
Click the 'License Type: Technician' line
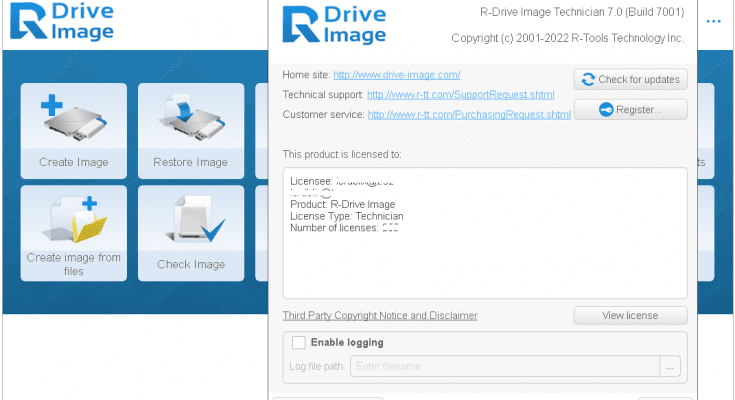(x=346, y=216)
